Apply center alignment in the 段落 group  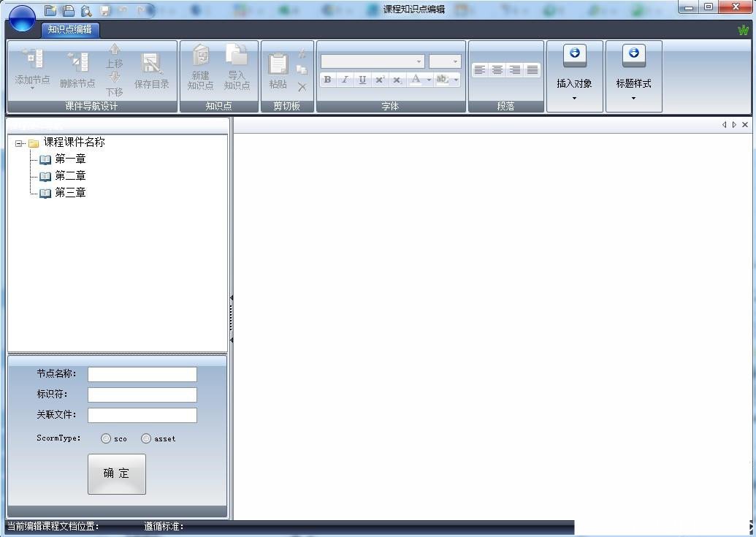coord(497,70)
